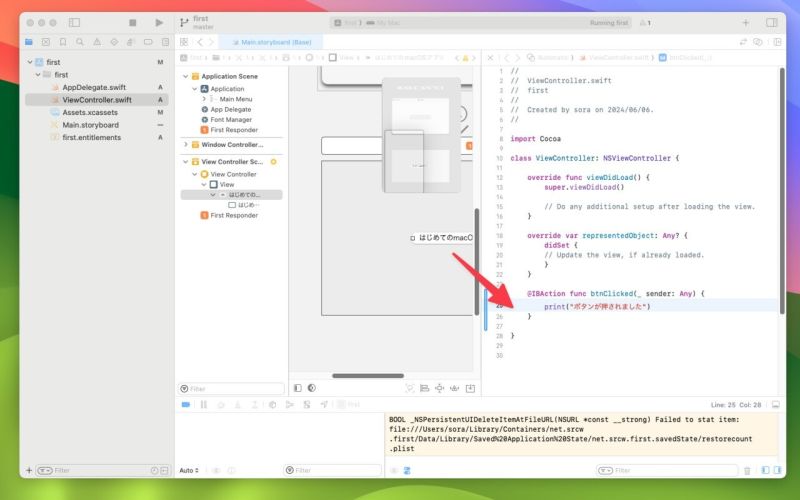Open the Related Items grid icon
The width and height of the screenshot is (800, 500).
(x=184, y=42)
